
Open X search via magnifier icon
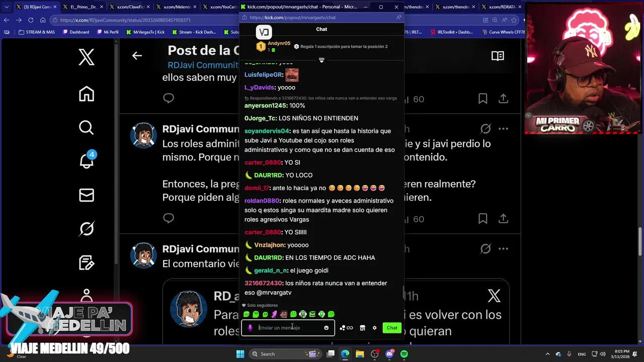coord(86,128)
